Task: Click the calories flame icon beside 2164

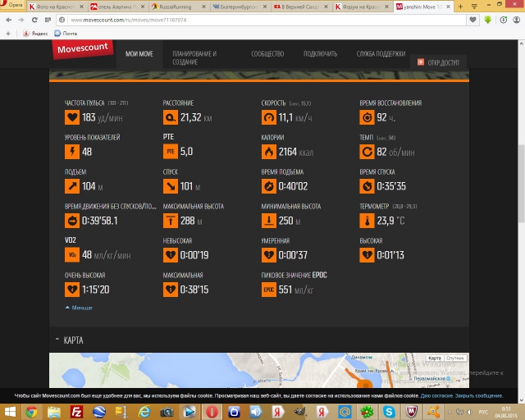Action: (269, 152)
